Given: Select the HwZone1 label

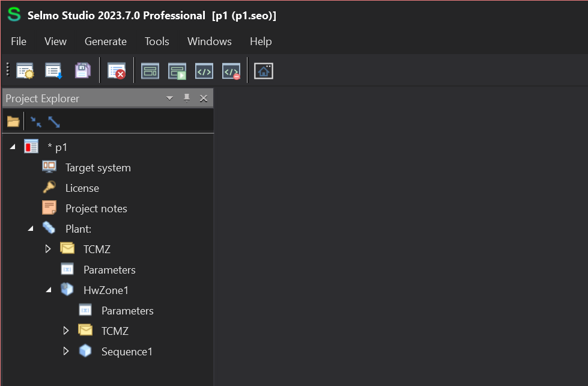Looking at the screenshot, I should coord(106,290).
